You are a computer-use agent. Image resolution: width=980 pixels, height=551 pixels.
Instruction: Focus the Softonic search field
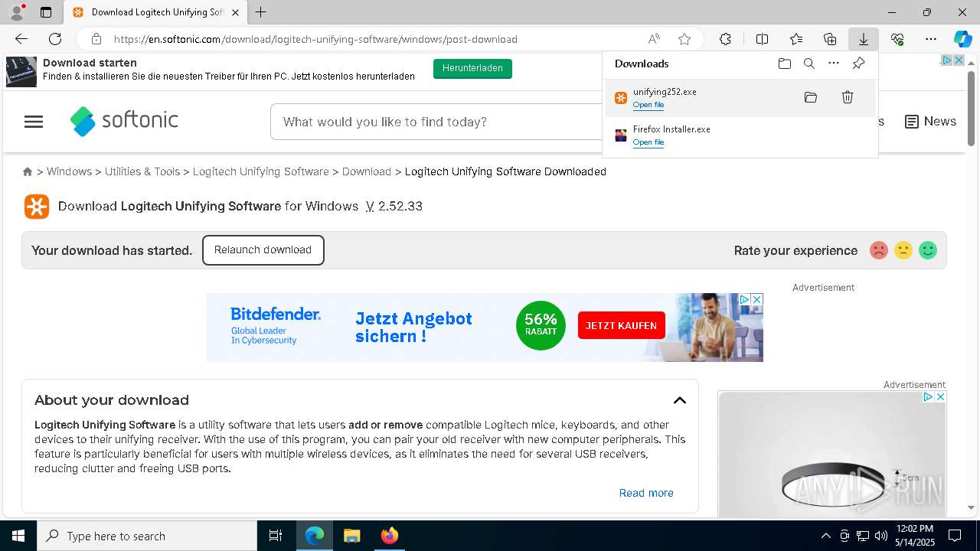point(438,122)
